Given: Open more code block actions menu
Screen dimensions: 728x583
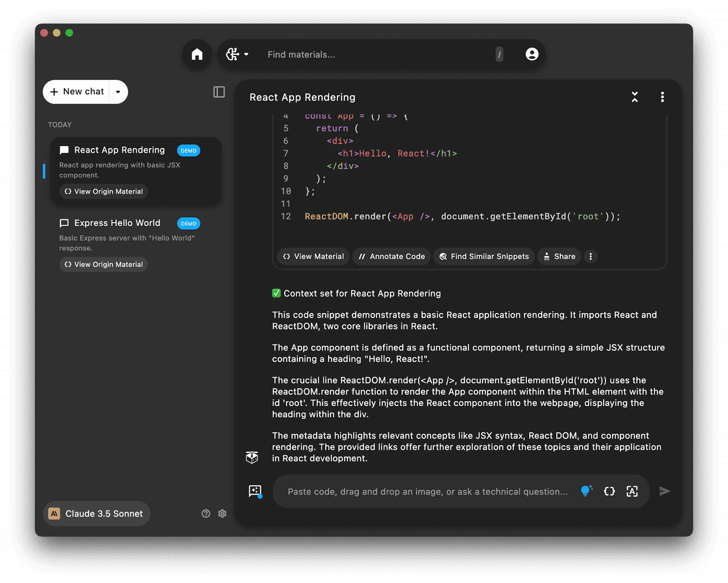Looking at the screenshot, I should [591, 257].
